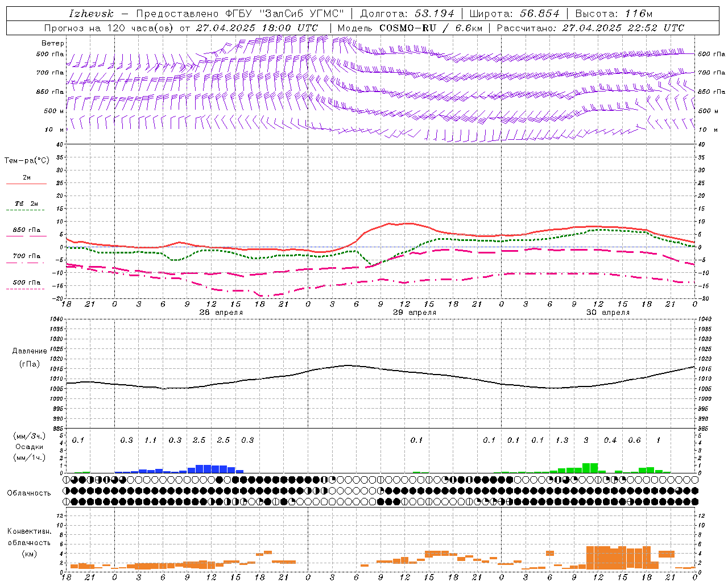Click the forecast start time 27.04.2025 18:00 UTC
This screenshot has height=582, width=728.
point(257,28)
